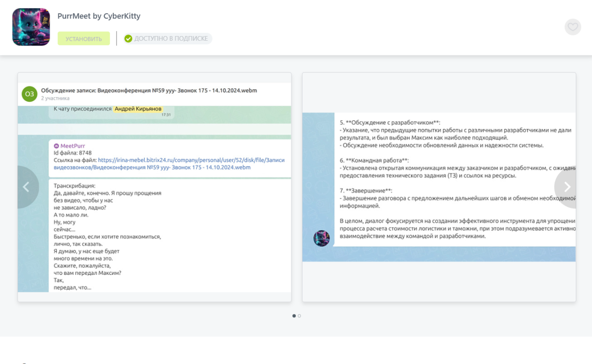This screenshot has width=592, height=364.
Task: Switch to second carousel page dot
Action: click(299, 316)
